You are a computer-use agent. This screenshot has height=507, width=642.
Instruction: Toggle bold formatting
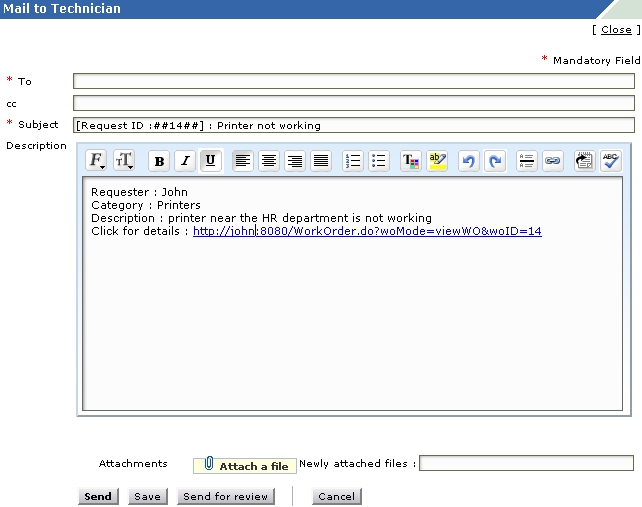(x=159, y=161)
